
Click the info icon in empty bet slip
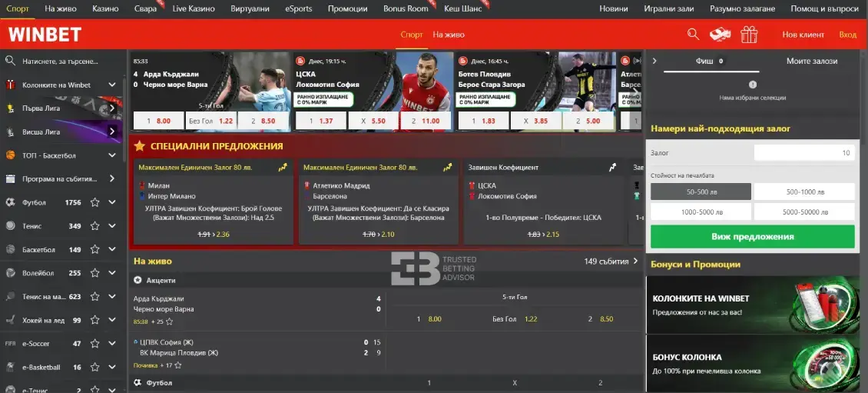[752, 85]
